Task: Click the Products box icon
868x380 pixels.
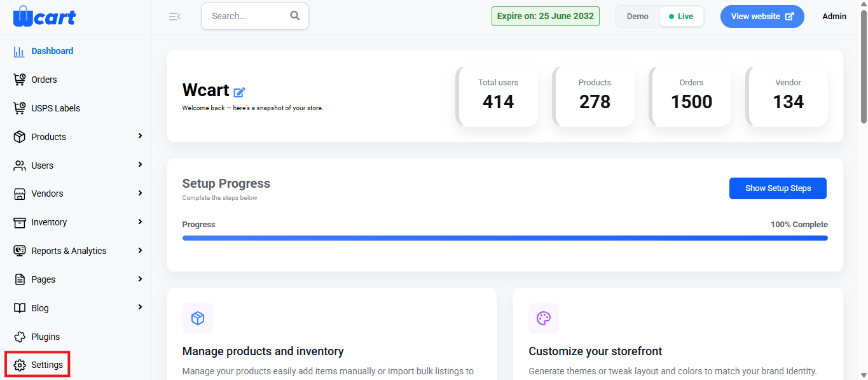Action: [x=20, y=137]
